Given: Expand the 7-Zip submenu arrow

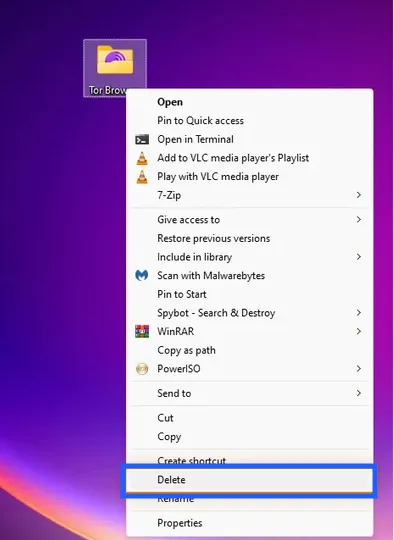Looking at the screenshot, I should click(359, 195).
